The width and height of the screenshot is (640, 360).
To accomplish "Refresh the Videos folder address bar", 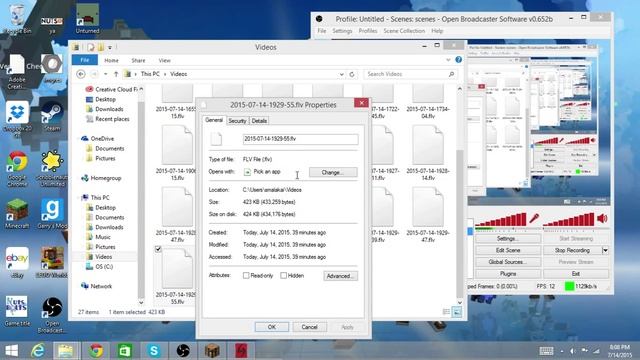I will click(352, 74).
